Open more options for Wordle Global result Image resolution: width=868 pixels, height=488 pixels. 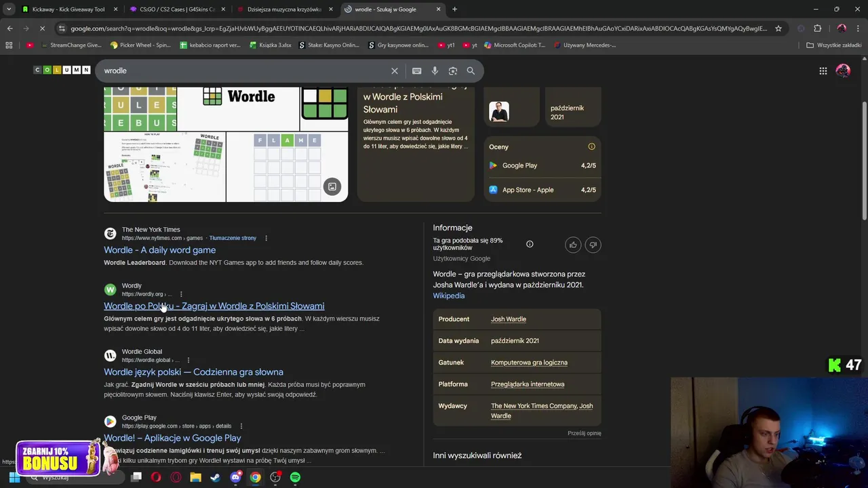[x=189, y=360]
